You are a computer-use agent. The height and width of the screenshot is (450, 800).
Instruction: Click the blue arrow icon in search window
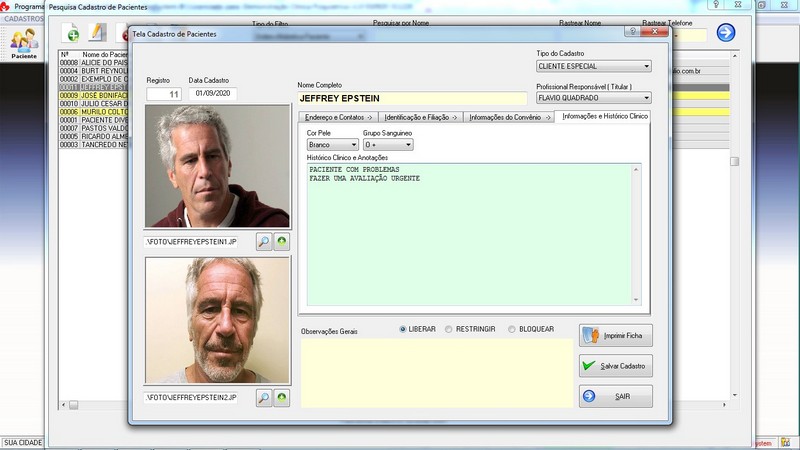[x=726, y=33]
